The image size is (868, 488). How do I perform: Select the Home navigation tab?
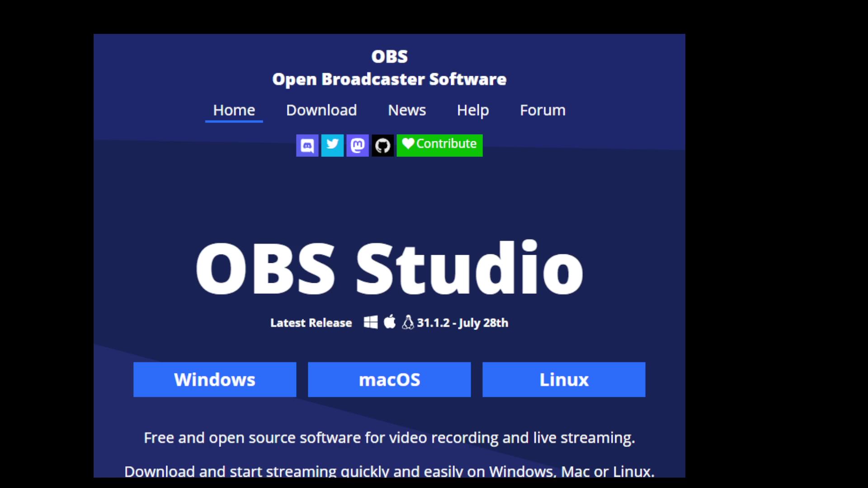tap(234, 110)
